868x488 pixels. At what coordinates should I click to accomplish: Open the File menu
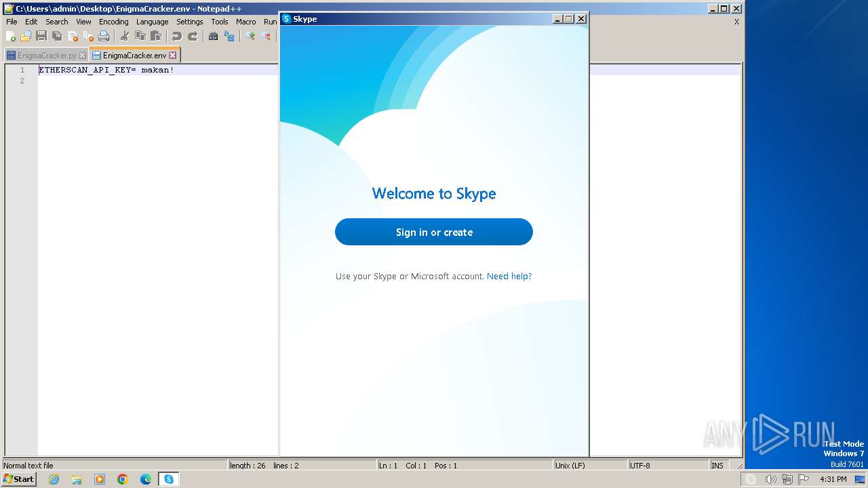pyautogui.click(x=12, y=22)
